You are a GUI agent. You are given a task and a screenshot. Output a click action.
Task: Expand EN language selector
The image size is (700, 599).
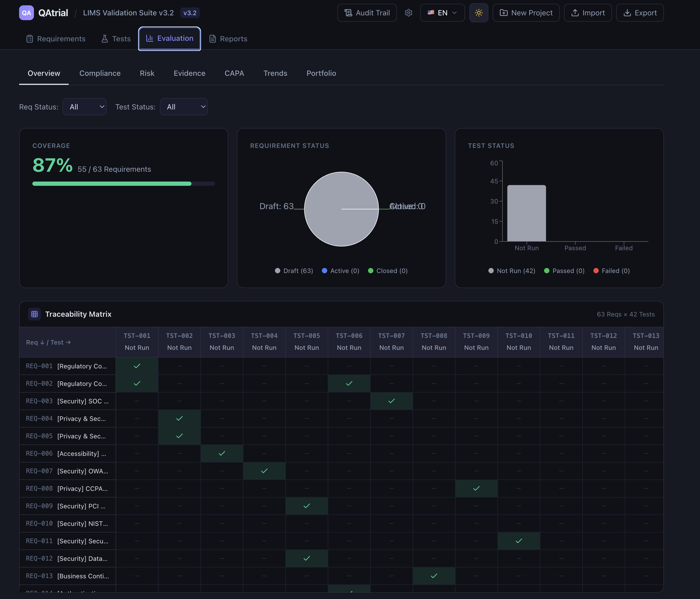tap(442, 13)
